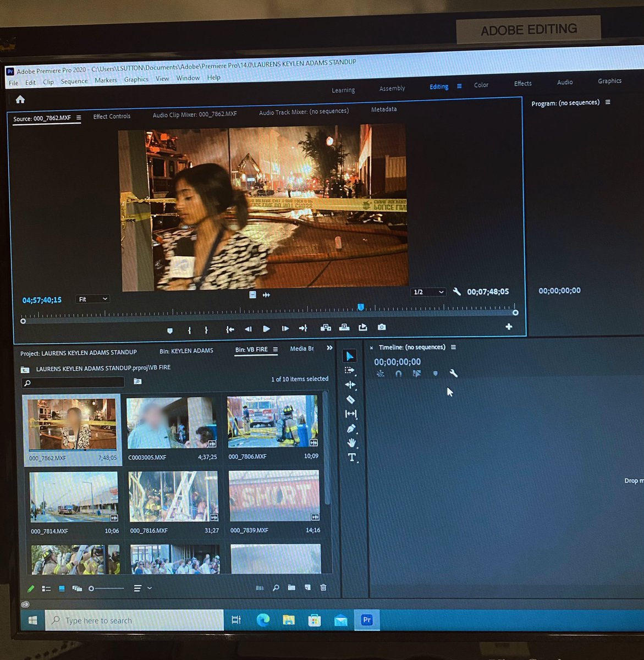
Task: Switch to the Editing workspace
Action: coord(438,86)
